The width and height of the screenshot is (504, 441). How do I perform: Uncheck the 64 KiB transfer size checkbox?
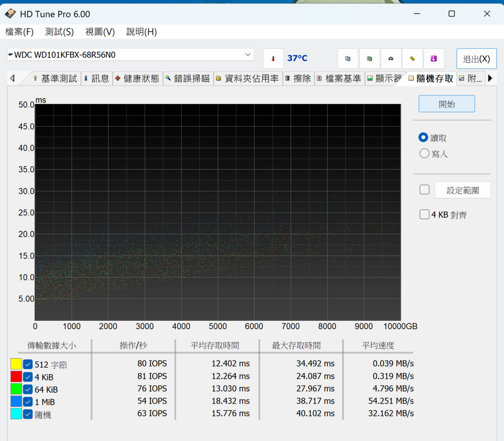28,389
